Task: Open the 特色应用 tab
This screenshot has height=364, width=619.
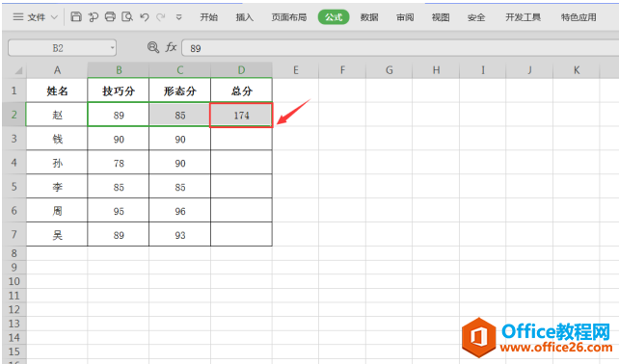Action: click(579, 17)
